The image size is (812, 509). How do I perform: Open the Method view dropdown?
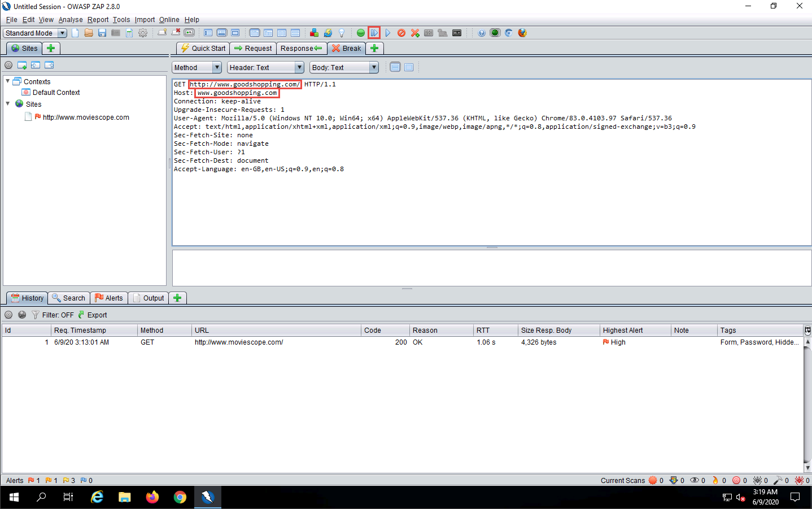click(197, 67)
